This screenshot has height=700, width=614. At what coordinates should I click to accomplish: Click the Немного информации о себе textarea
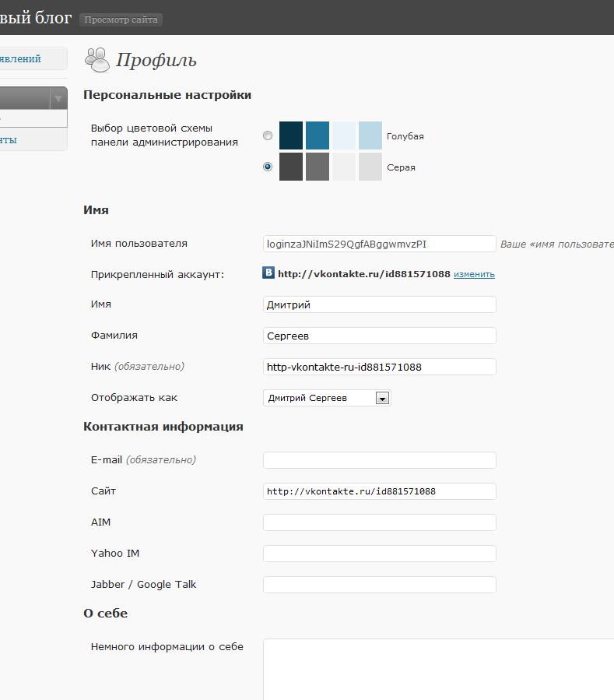tap(439, 669)
